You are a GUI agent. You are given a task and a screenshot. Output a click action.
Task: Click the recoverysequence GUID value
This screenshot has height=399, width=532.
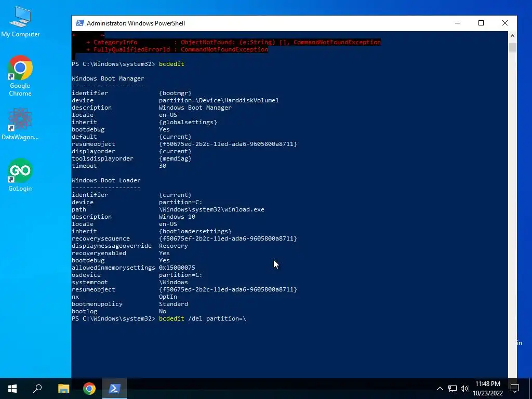[x=228, y=238]
